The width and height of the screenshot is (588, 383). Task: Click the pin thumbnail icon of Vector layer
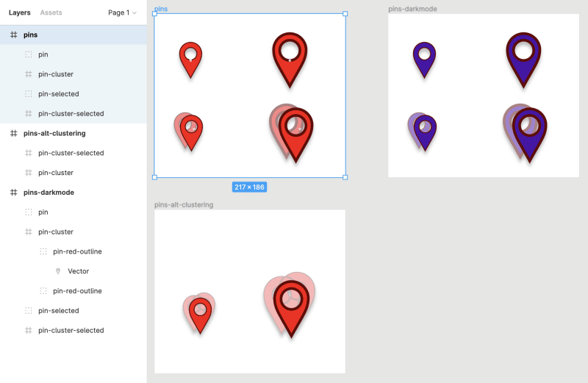(58, 271)
